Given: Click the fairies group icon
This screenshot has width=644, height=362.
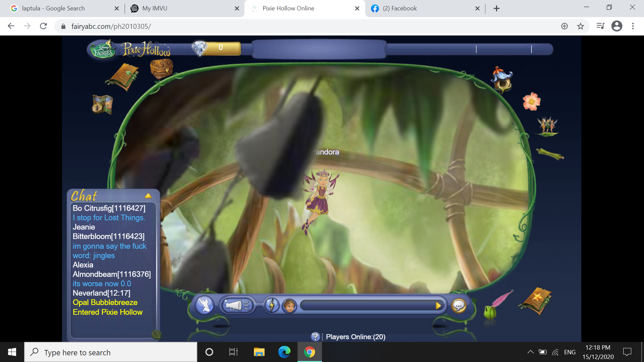Looking at the screenshot, I should pyautogui.click(x=548, y=126).
